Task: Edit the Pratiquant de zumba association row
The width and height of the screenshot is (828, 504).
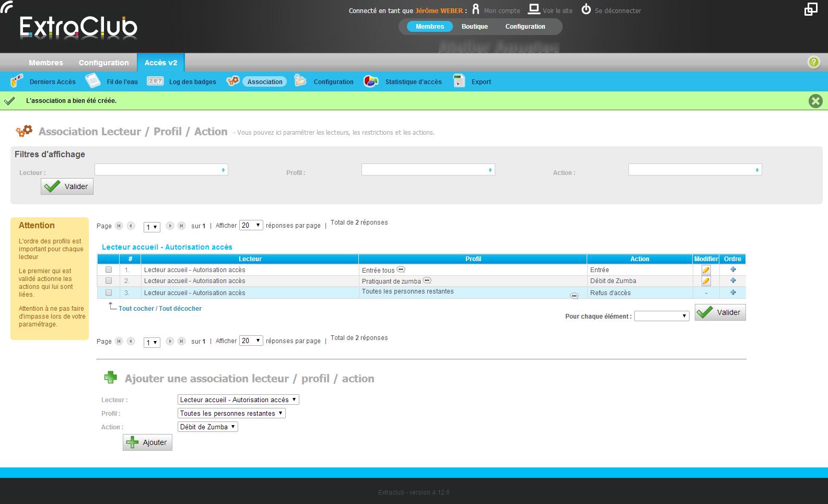Action: click(x=706, y=281)
